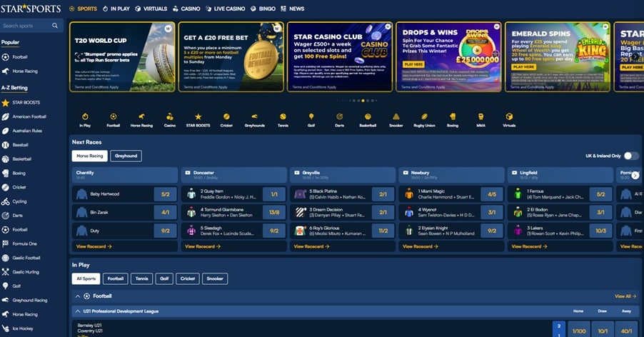Image resolution: width=644 pixels, height=337 pixels.
Task: Open IN PLAY top navigation tab
Action: coord(116,9)
